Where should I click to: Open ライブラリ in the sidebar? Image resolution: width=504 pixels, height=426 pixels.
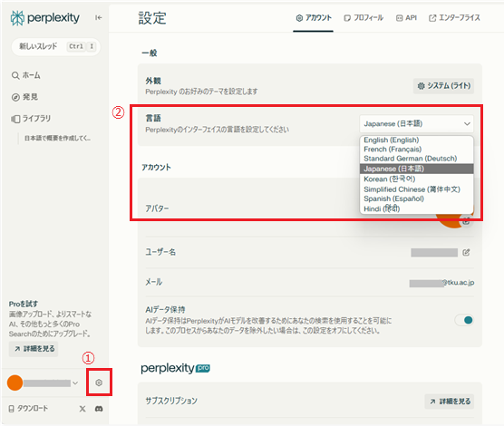click(x=31, y=119)
